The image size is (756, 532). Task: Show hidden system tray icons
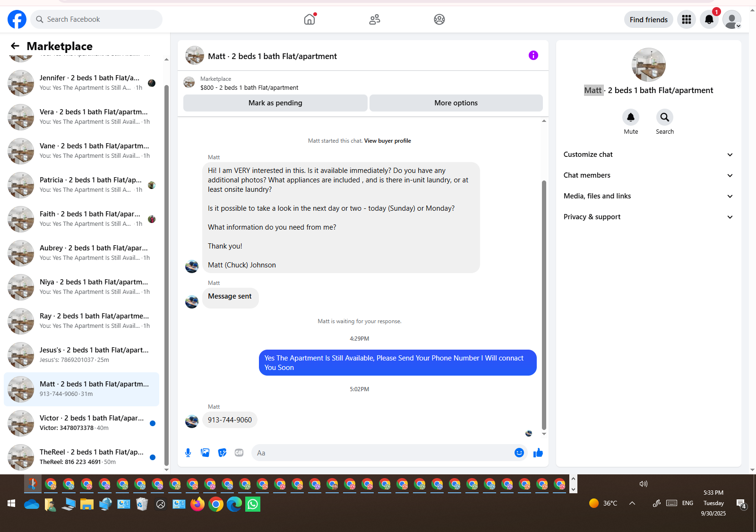coord(632,503)
